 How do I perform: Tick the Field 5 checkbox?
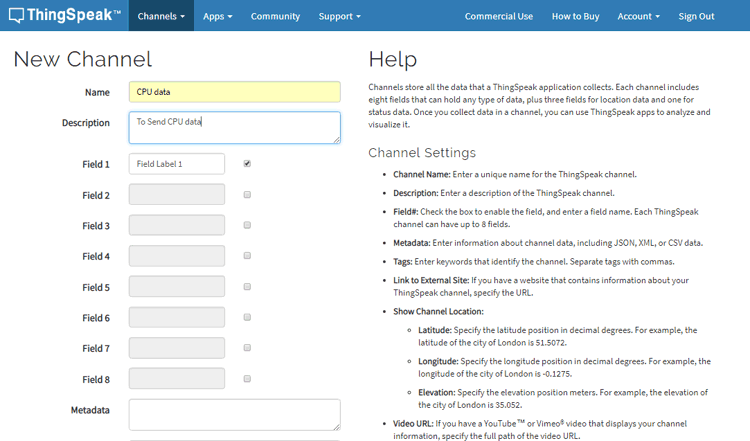coord(247,287)
